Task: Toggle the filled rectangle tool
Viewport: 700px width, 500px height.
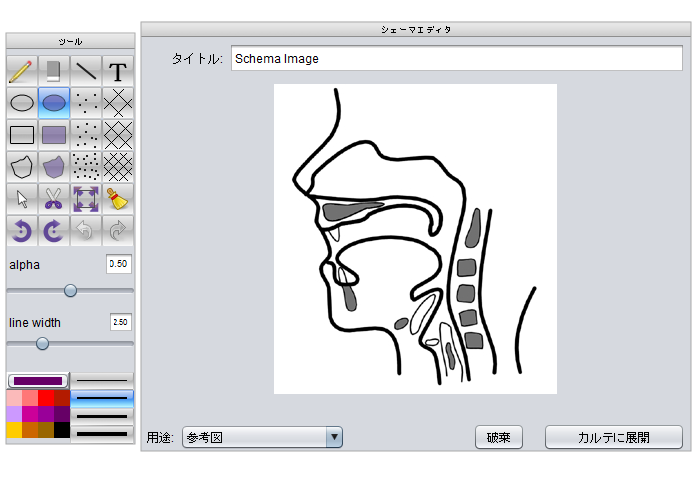Action: point(54,135)
